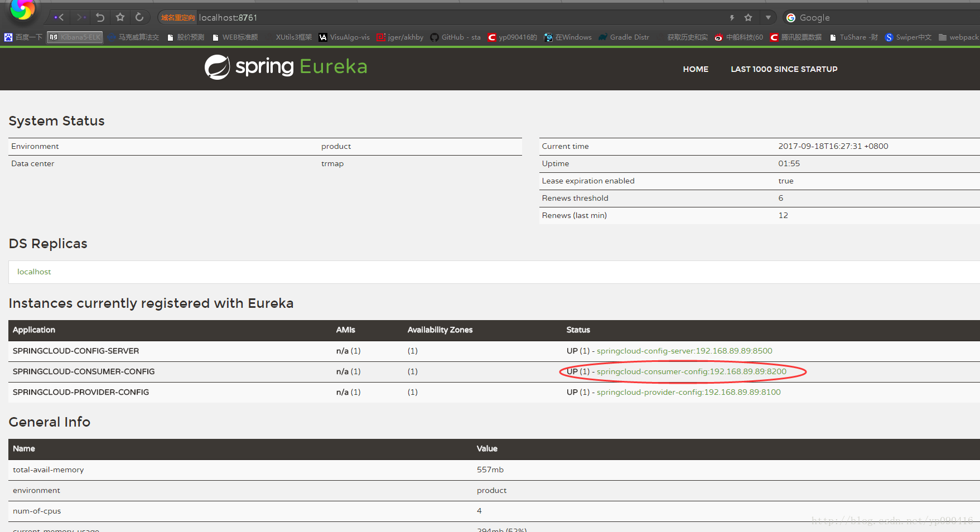
Task: Open the 百度一下 bookmark
Action: (x=23, y=37)
